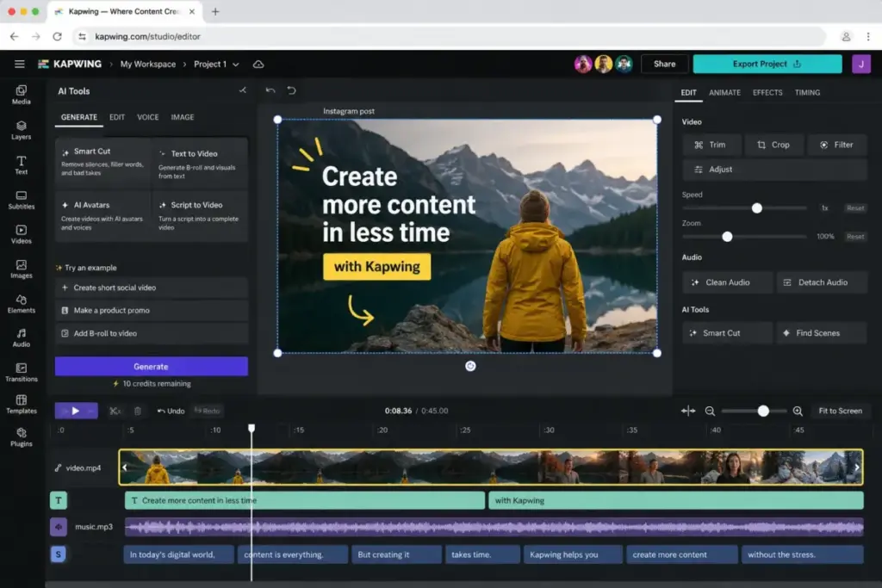882x588 pixels.
Task: Click the canvas undo arrow icon
Action: tap(270, 90)
